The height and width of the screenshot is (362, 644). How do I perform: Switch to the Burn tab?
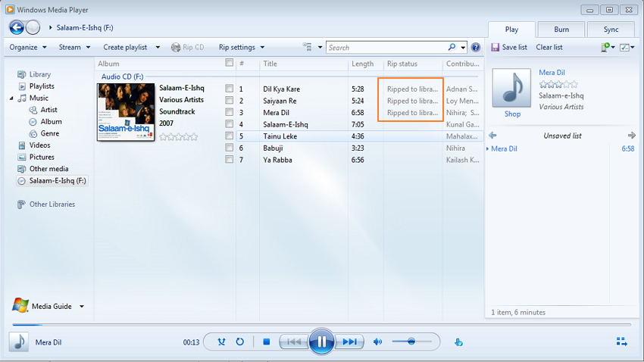point(561,30)
